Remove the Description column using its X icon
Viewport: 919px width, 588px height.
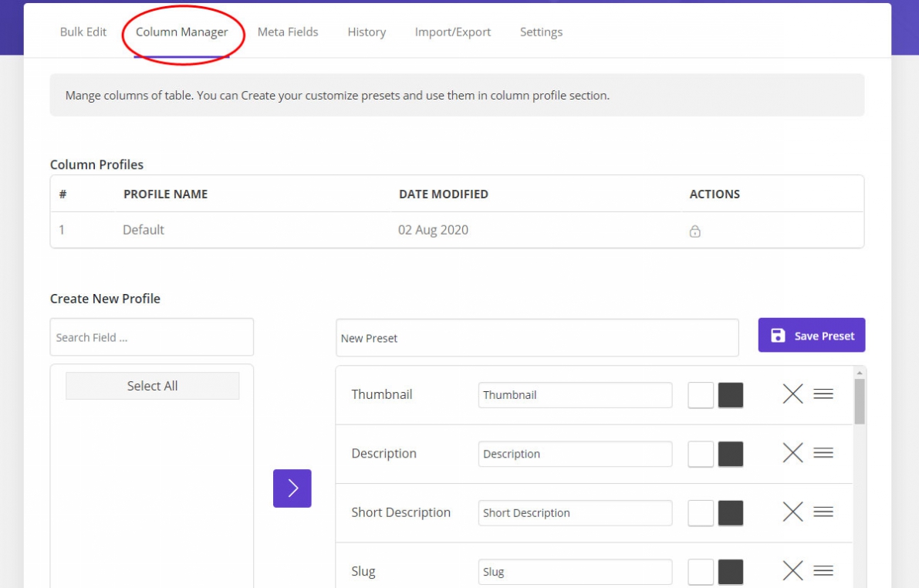(x=792, y=453)
